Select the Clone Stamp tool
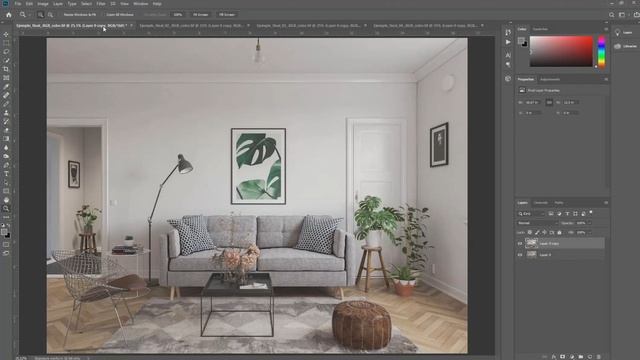 6,113
